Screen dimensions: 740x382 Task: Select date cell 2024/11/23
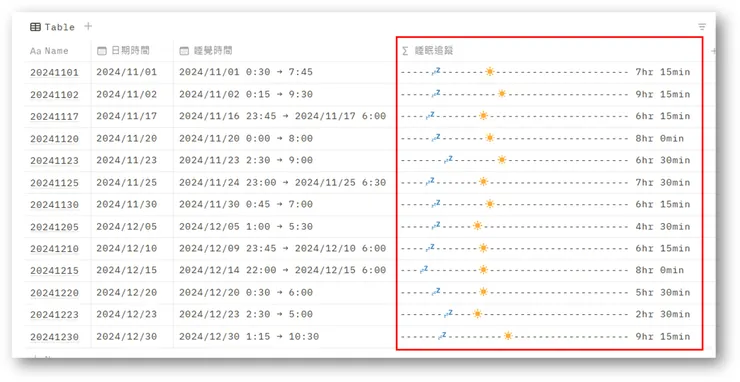[x=126, y=160]
